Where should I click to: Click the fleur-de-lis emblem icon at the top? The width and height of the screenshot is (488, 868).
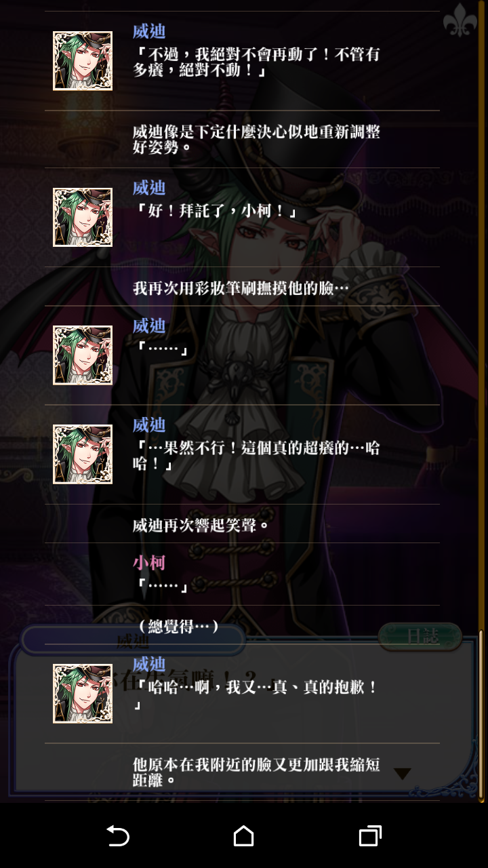tap(460, 21)
